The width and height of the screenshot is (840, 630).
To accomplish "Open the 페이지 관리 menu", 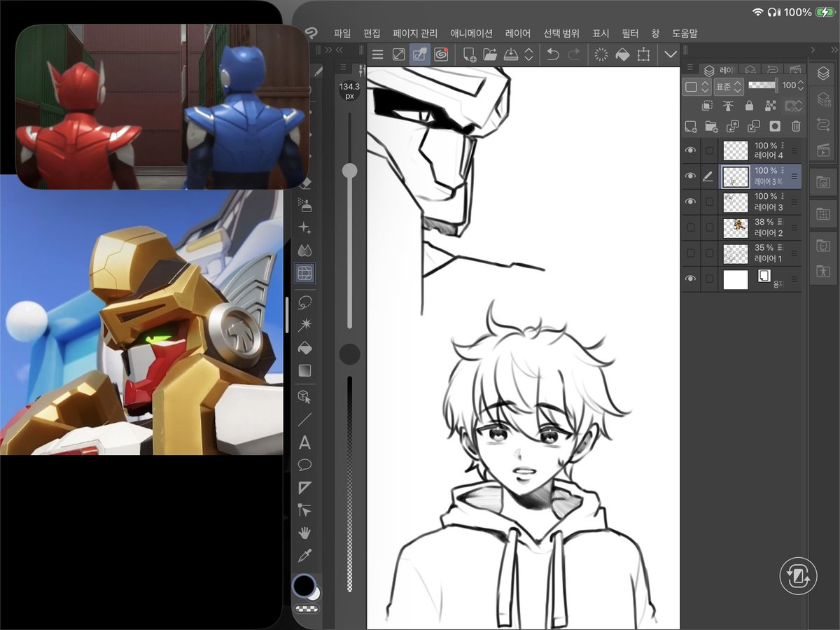I will coord(415,33).
